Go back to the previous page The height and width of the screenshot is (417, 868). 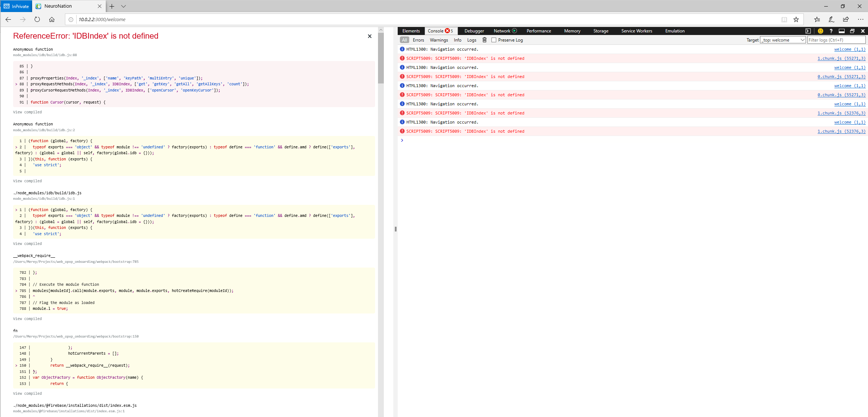point(8,19)
